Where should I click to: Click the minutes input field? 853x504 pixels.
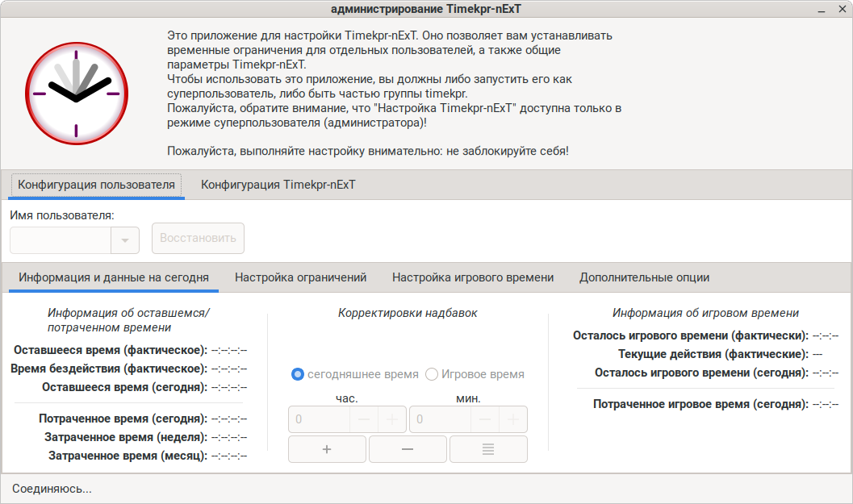click(441, 419)
